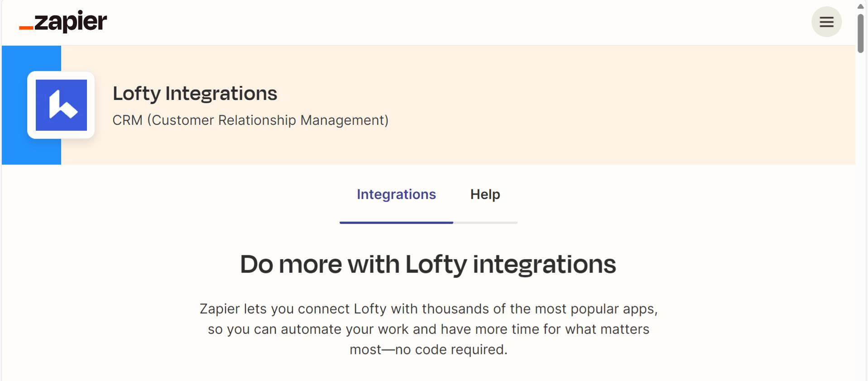Click the Lofty Integrations page title
868x381 pixels.
195,94
